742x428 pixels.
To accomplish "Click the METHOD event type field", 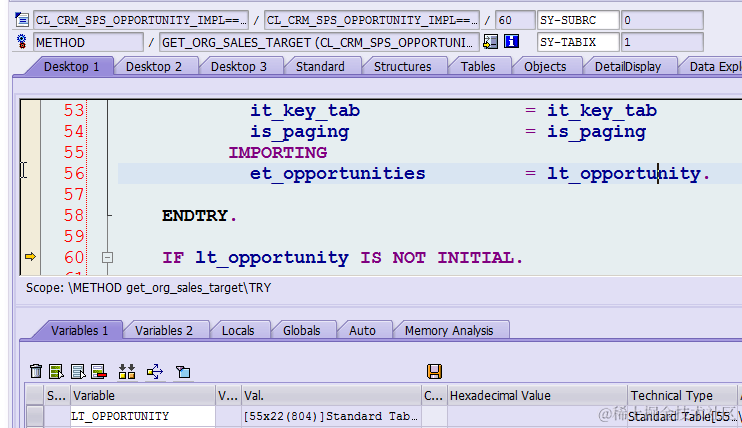I will pos(88,42).
